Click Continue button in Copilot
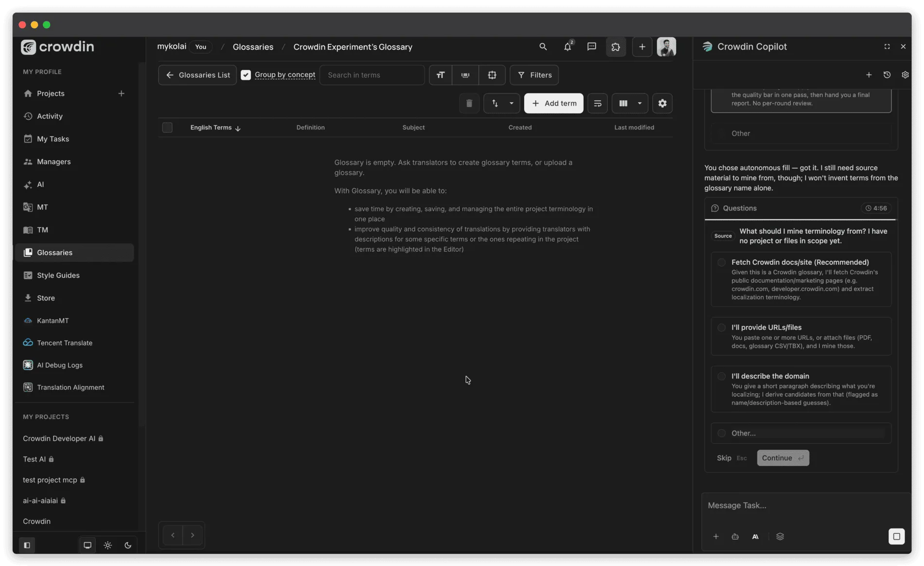Screen dimensions: 924x566 point(782,458)
